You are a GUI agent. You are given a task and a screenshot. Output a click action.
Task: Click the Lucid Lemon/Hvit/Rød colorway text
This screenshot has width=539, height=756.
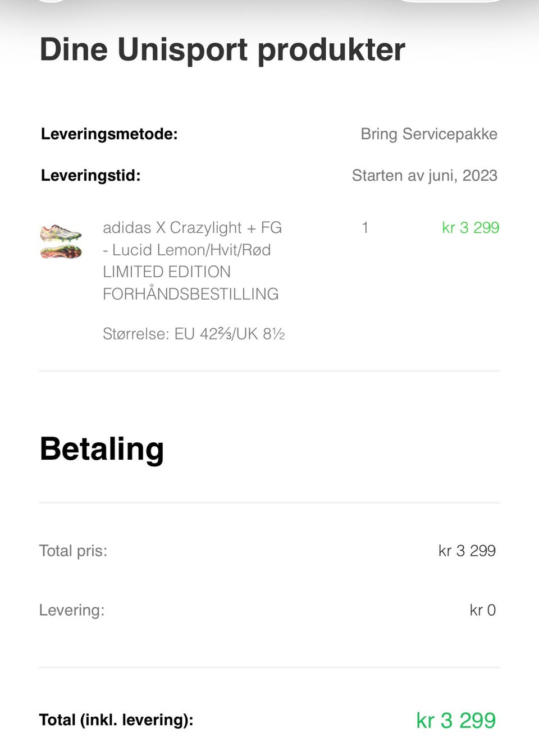click(x=191, y=250)
